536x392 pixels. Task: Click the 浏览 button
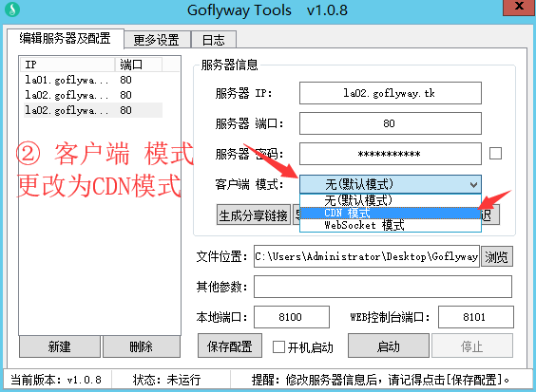click(x=497, y=256)
